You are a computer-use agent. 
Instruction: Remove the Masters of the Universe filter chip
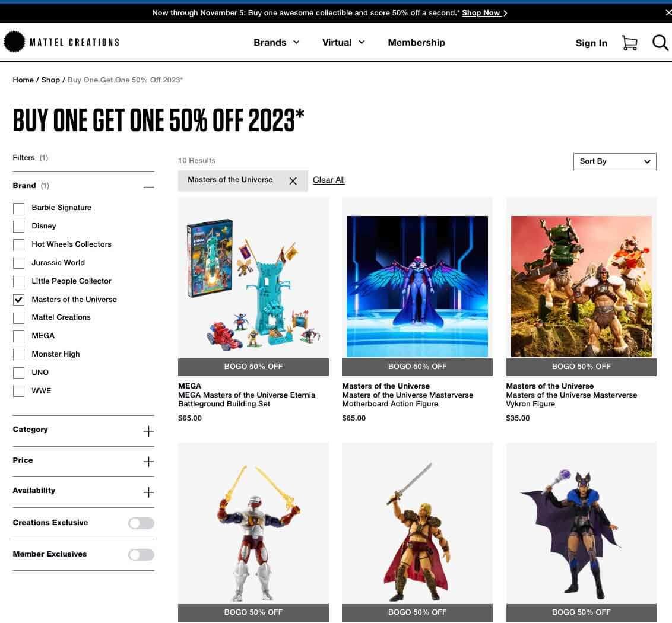(293, 180)
